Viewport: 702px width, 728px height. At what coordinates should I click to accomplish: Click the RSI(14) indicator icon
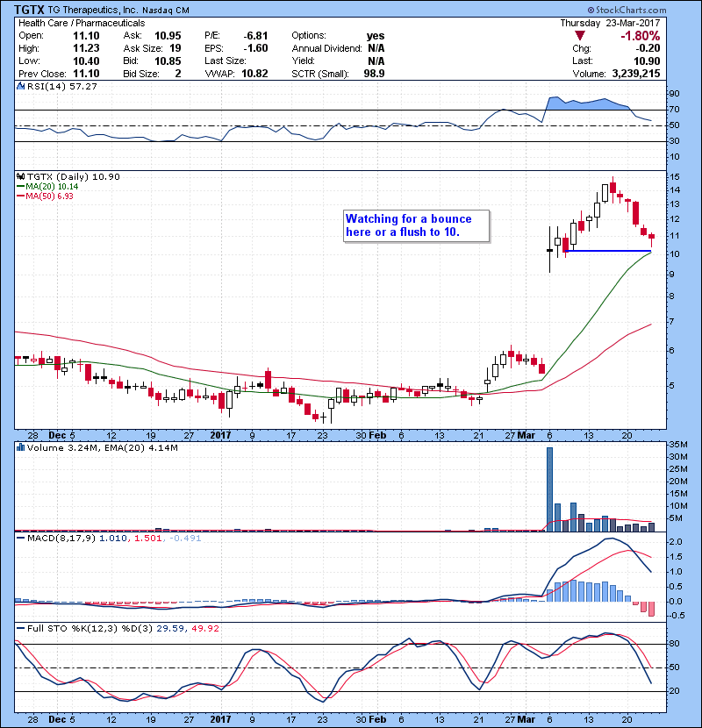click(20, 86)
